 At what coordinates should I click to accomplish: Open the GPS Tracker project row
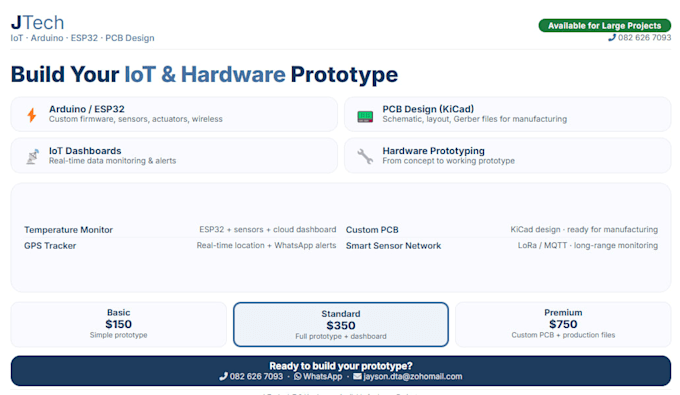(x=180, y=245)
